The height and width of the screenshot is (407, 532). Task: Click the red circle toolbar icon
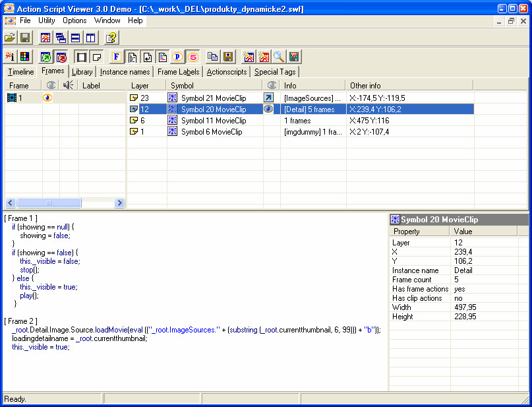61,57
